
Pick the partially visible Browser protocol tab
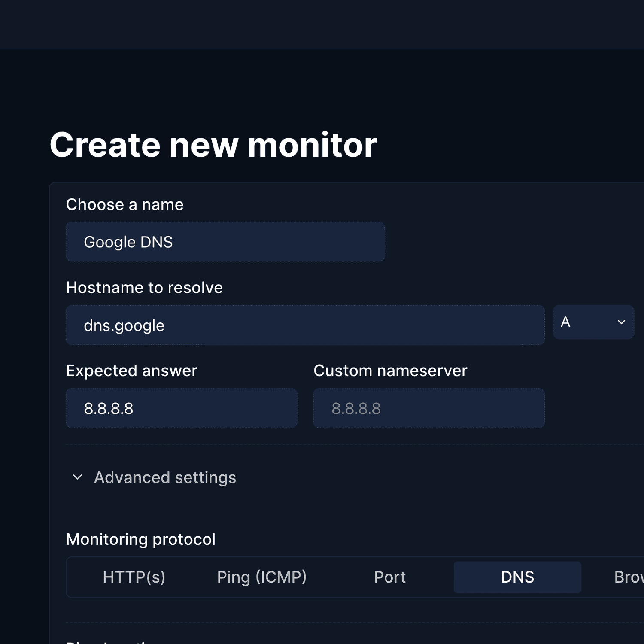pos(628,577)
